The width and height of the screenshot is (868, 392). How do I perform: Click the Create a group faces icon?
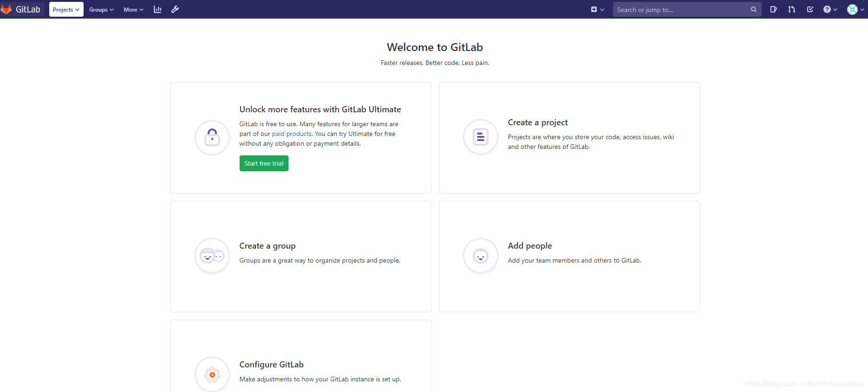[x=212, y=256]
